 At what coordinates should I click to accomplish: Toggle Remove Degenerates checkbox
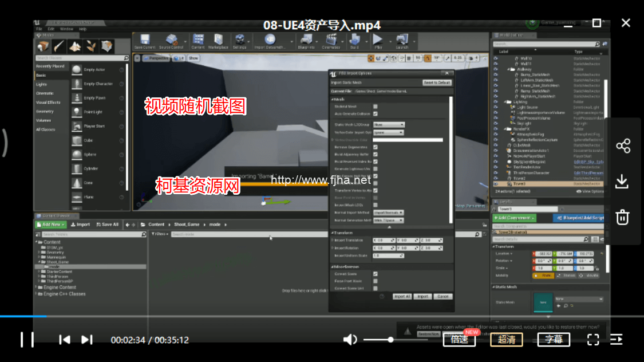(376, 147)
